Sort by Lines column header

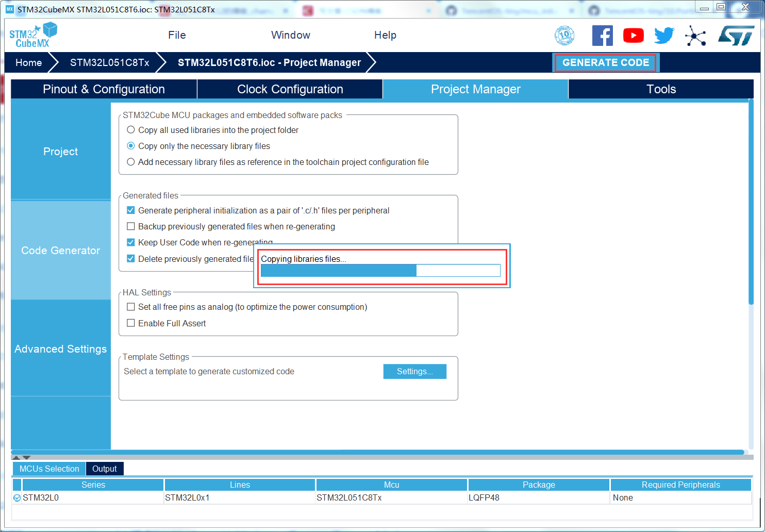click(240, 485)
